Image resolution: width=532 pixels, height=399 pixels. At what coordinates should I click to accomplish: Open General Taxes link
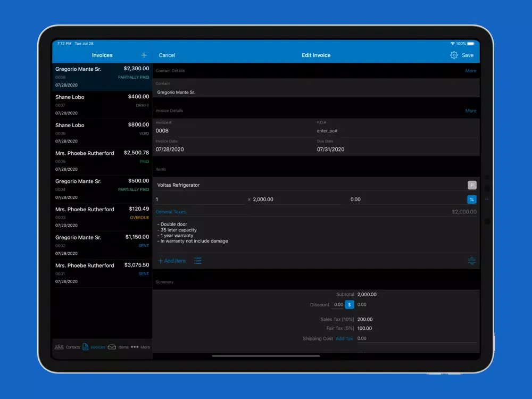(171, 212)
